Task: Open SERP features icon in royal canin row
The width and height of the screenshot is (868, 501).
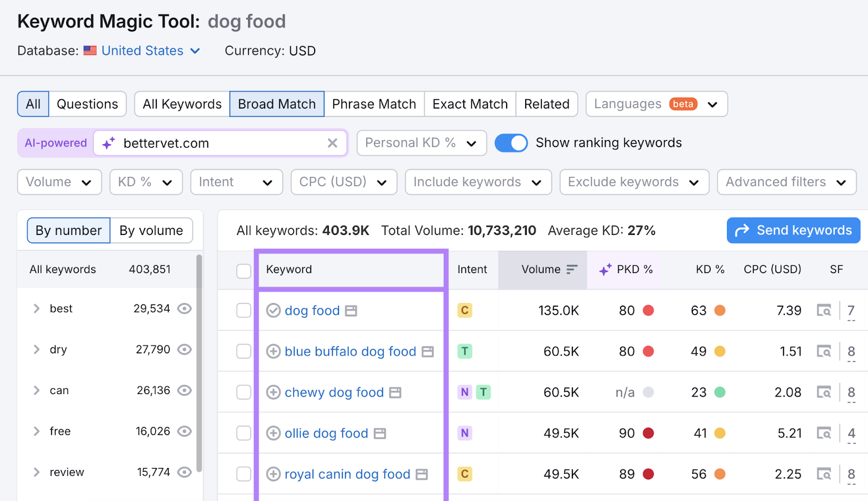Action: (824, 474)
